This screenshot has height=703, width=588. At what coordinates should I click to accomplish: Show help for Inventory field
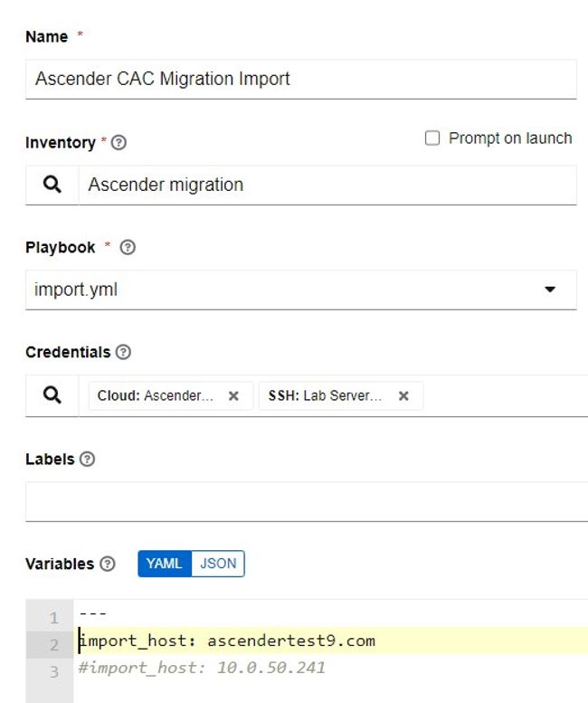click(x=119, y=143)
